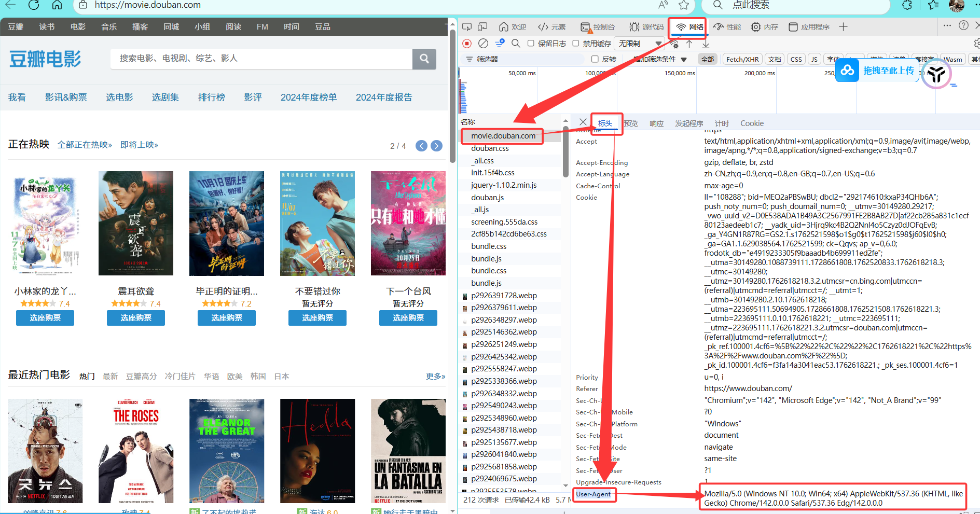Select the movie.douban.com request row
This screenshot has width=980, height=514.
pyautogui.click(x=503, y=136)
